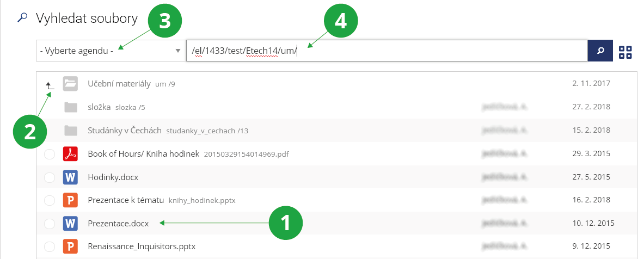Screen dimensions: 644x259
Task: Select the Renaissance_Inquisitors.pptx radio button
Action: (x=50, y=246)
